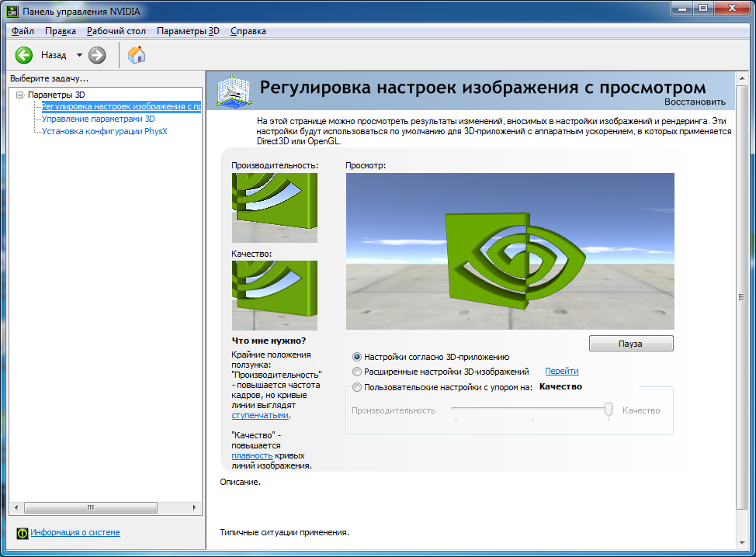756x557 pixels.
Task: Open the Информация о системе link
Action: (x=75, y=532)
